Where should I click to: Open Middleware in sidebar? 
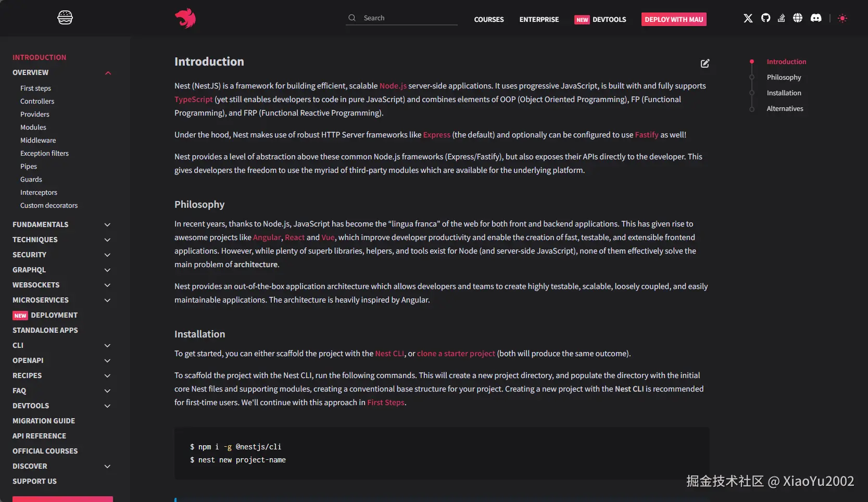(38, 141)
